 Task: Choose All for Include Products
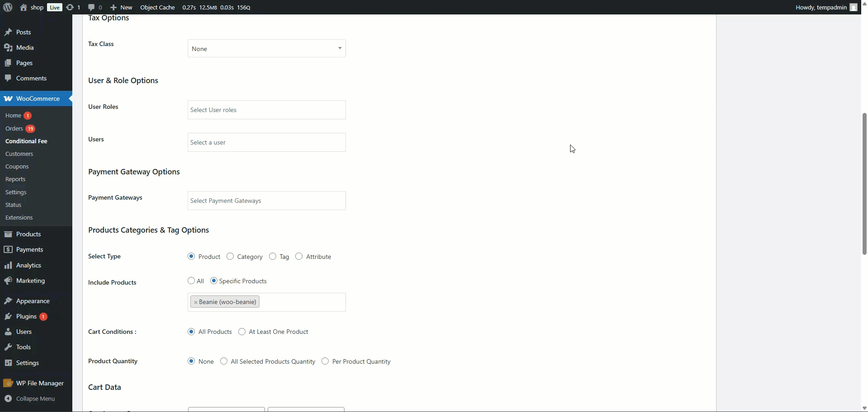coord(191,281)
